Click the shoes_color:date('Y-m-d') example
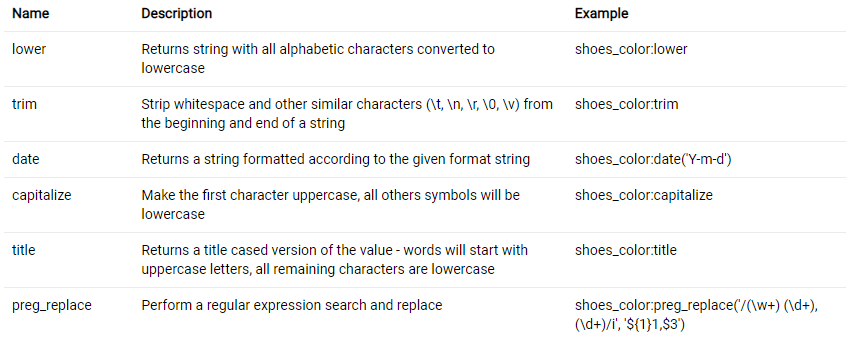This screenshot has width=846, height=363. coord(653,160)
